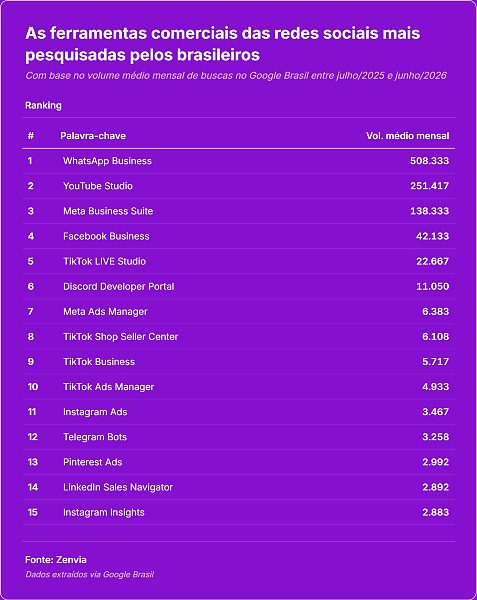Click the Vol. médio mensal column header
Image resolution: width=477 pixels, height=600 pixels.
click(407, 136)
